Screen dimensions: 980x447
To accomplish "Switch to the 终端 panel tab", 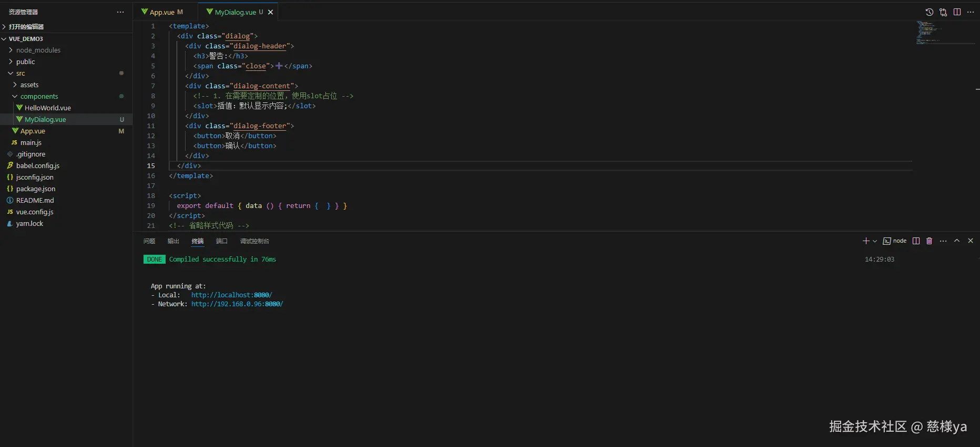I will [x=198, y=241].
